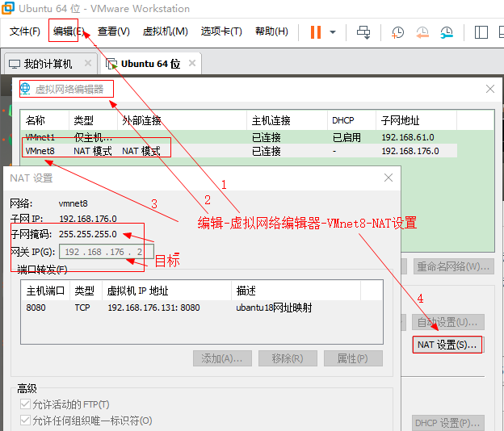Screen dimensions: 504x431
Task: Open NAT 设置(S)... button
Action: [x=447, y=345]
